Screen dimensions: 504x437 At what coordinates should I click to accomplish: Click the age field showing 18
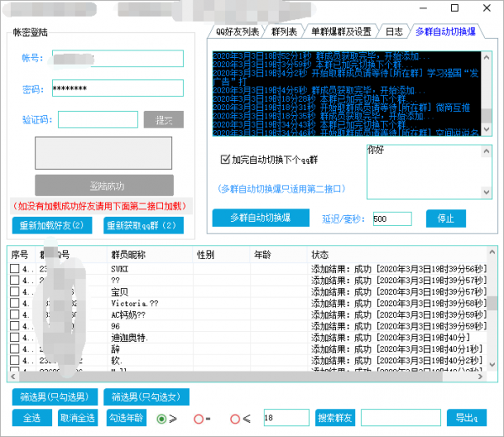click(286, 418)
